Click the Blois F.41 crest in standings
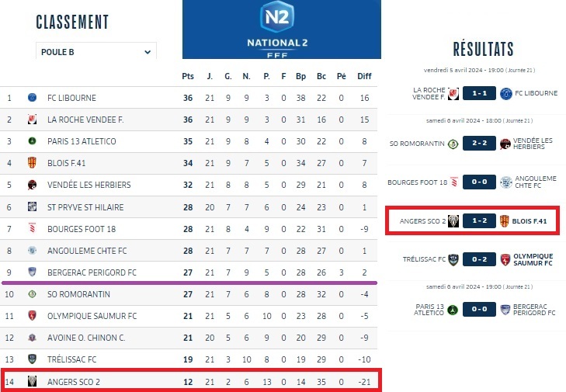Screen dimensions: 566x392 [33, 163]
